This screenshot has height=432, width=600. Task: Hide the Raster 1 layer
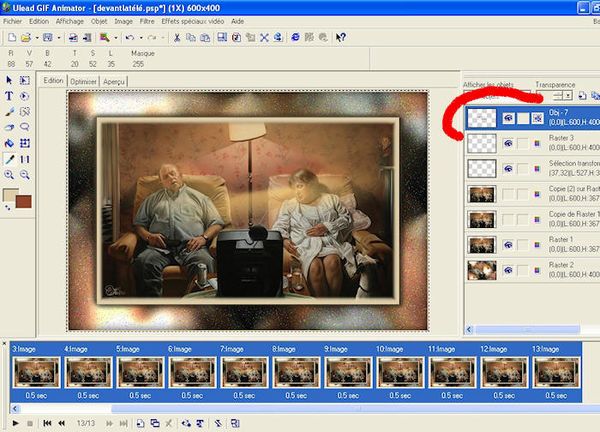point(508,245)
